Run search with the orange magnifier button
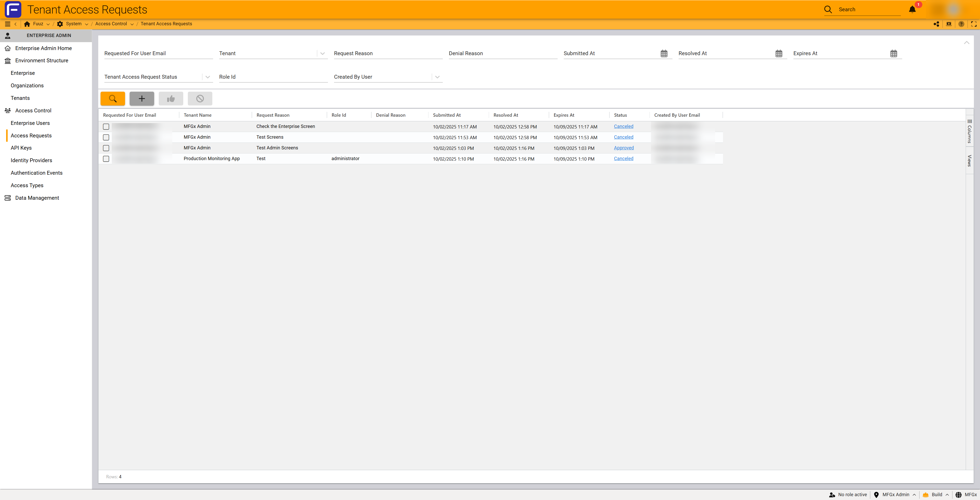Image resolution: width=980 pixels, height=500 pixels. click(113, 99)
